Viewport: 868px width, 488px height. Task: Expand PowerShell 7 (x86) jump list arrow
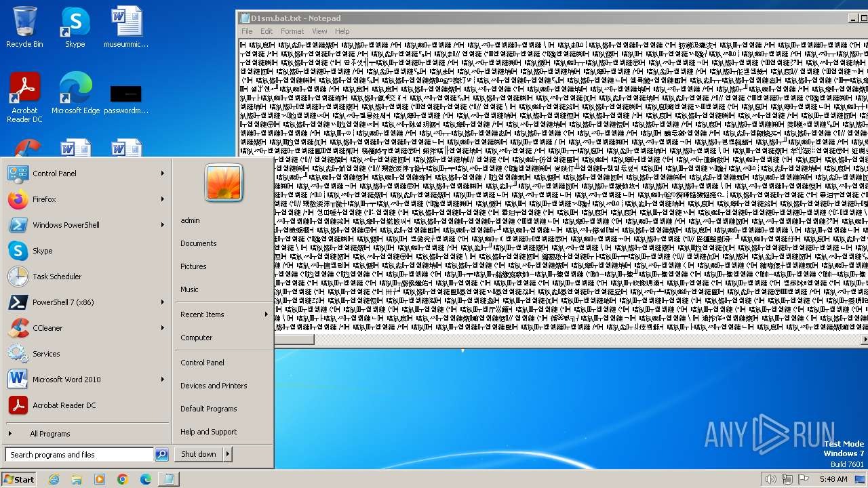click(163, 302)
